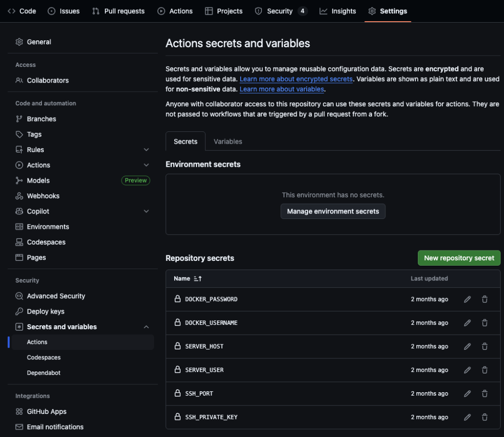The height and width of the screenshot is (437, 504).
Task: Delete the DOCKER_USERNAME secret trash icon
Action: [485, 323]
